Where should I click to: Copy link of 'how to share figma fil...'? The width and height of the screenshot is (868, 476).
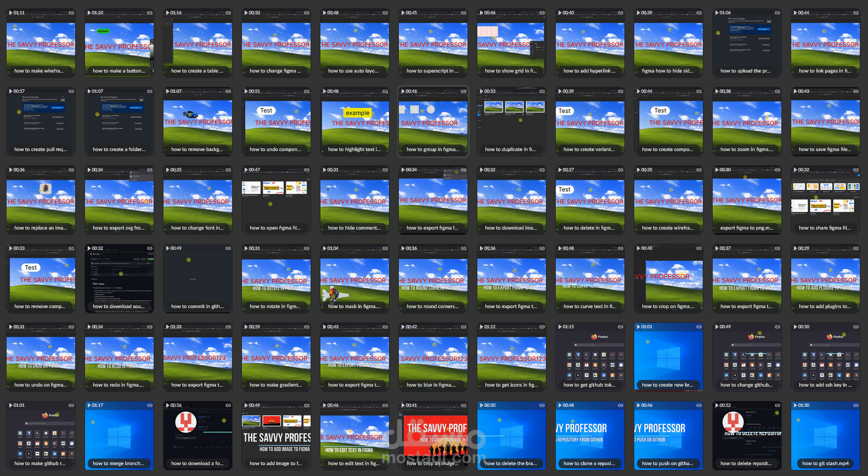(x=855, y=170)
